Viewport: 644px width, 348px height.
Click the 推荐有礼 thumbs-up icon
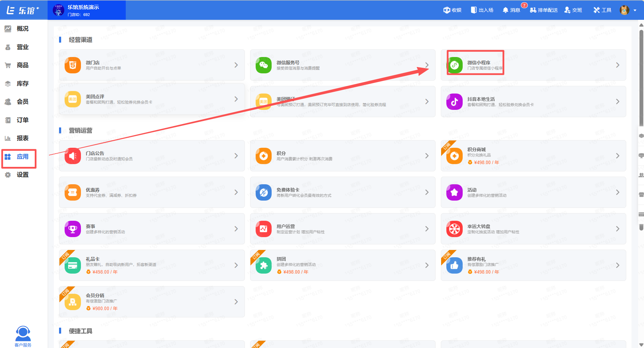[x=454, y=265]
